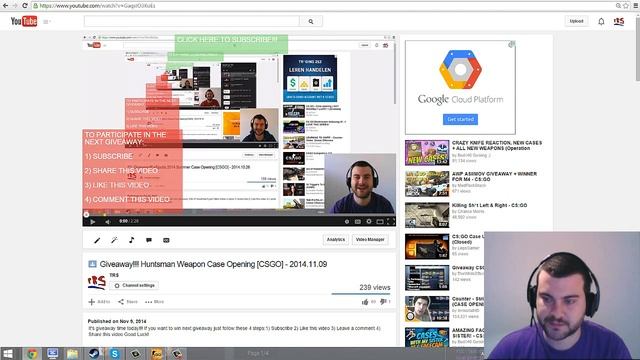
Task: Open the player settings gear
Action: (x=369, y=222)
